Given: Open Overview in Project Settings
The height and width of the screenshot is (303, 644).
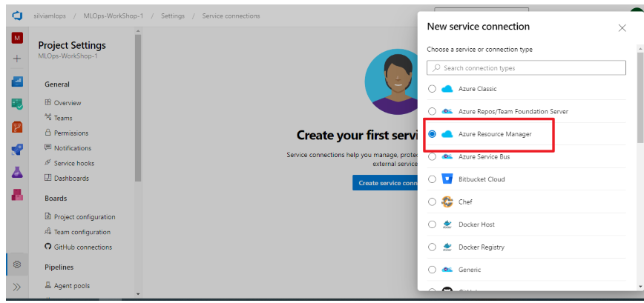Looking at the screenshot, I should coord(68,103).
